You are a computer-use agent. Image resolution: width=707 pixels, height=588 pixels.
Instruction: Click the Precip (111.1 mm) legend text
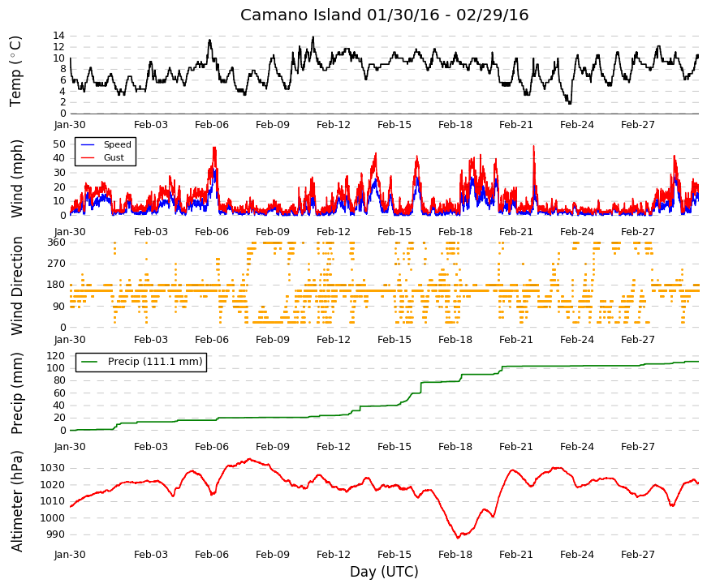(155, 362)
